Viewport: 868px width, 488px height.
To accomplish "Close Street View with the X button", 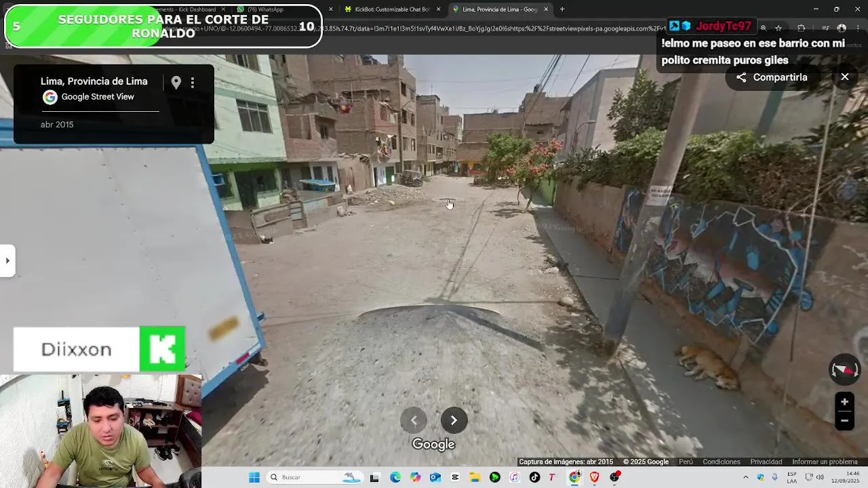I will coord(845,77).
